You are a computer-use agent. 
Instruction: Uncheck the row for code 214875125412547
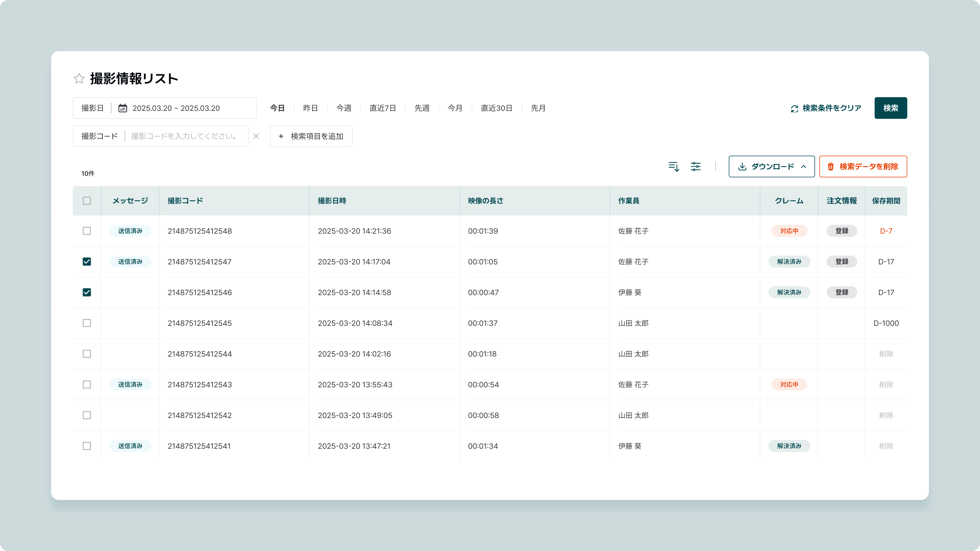click(87, 262)
